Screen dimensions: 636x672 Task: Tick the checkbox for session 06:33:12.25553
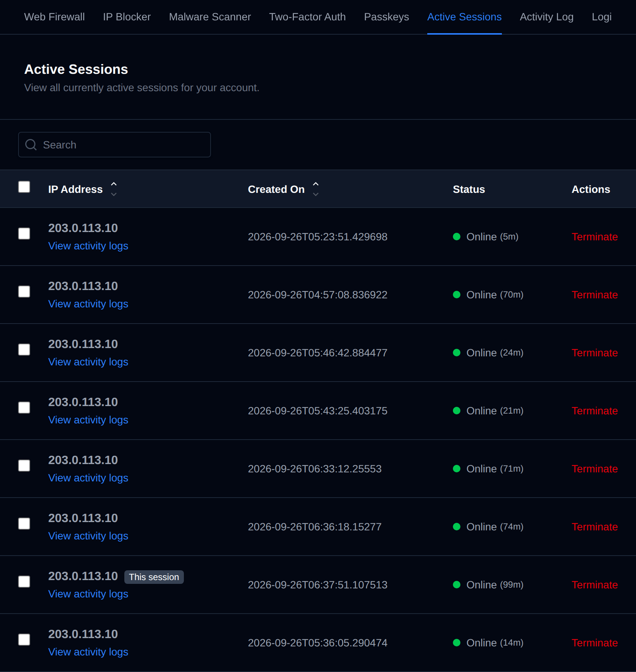click(24, 466)
